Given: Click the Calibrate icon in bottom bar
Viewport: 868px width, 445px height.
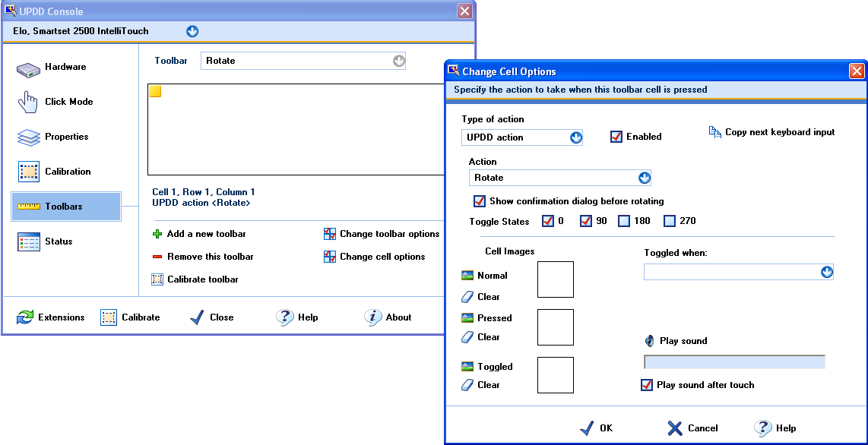Looking at the screenshot, I should 109,317.
